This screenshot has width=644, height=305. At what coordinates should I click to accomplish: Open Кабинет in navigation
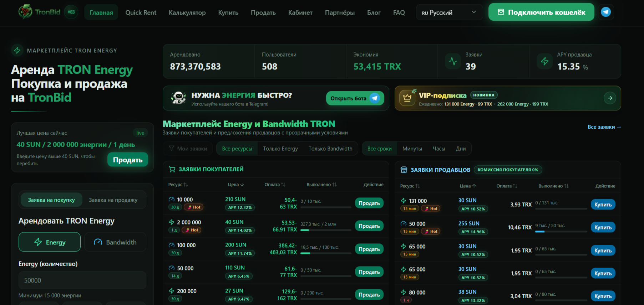pyautogui.click(x=300, y=12)
